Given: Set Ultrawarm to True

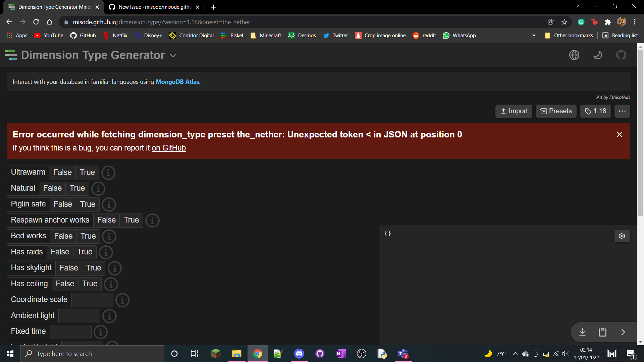Looking at the screenshot, I should tap(87, 172).
